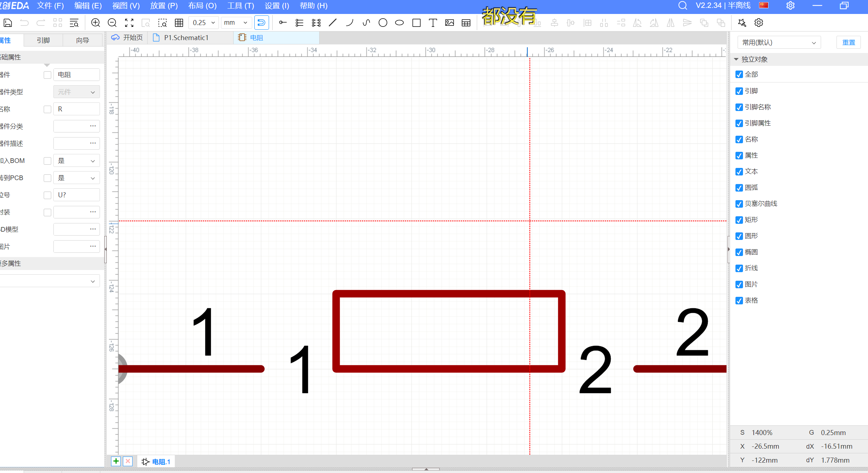Switch to the P1.Schematic1 tab
This screenshot has height=473, width=868.
point(186,38)
